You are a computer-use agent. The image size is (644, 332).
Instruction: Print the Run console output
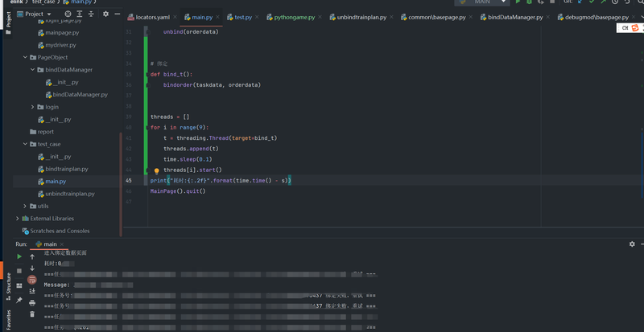pyautogui.click(x=32, y=303)
